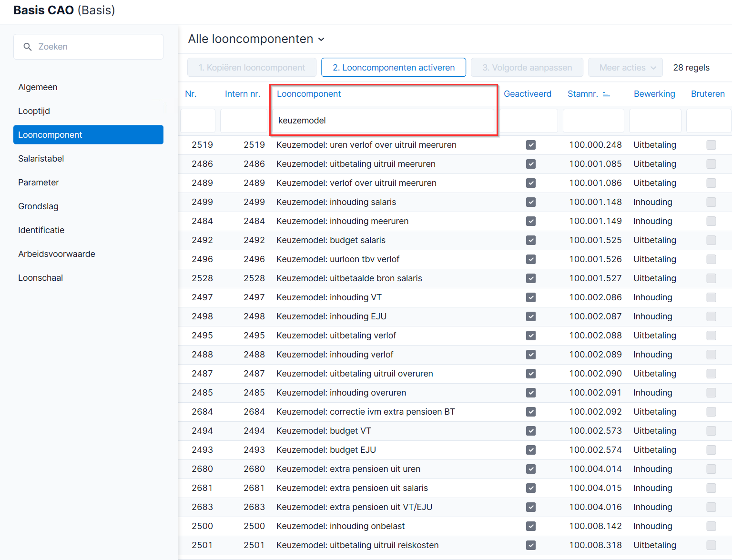Click Stamnr. value 100.001.525
Image resolution: width=732 pixels, height=560 pixels.
(595, 240)
